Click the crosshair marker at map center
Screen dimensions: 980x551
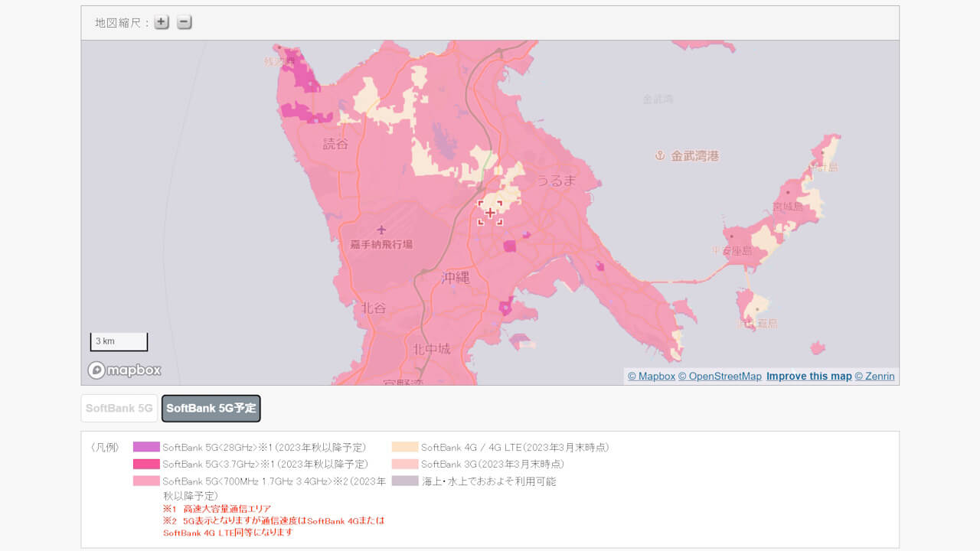click(x=490, y=213)
